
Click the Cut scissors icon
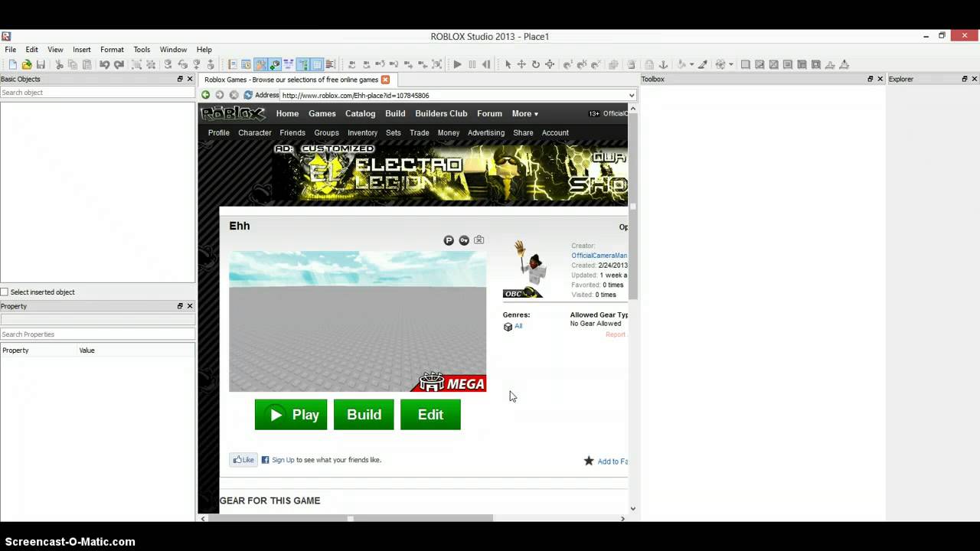(59, 64)
